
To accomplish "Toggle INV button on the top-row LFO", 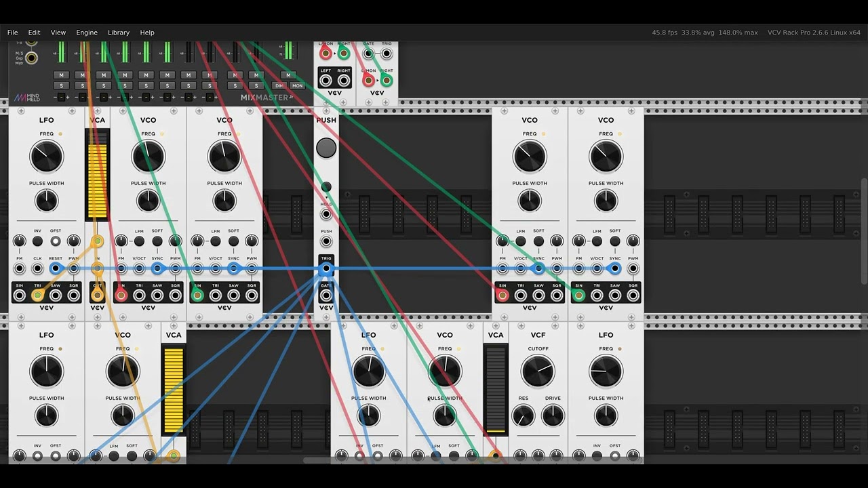I will click(x=37, y=241).
